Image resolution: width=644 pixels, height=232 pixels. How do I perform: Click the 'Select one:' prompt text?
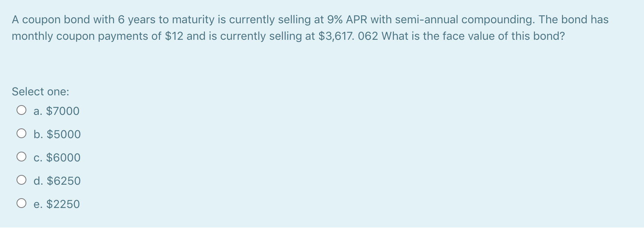click(41, 92)
